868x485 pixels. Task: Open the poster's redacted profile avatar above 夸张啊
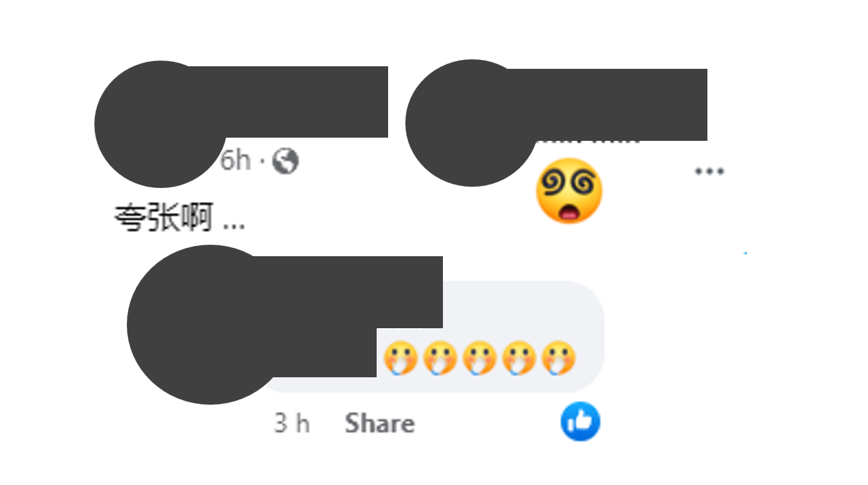[161, 124]
